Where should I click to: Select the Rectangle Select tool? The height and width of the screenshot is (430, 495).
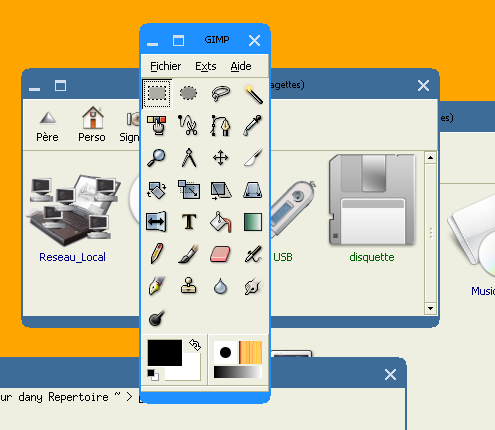[157, 94]
